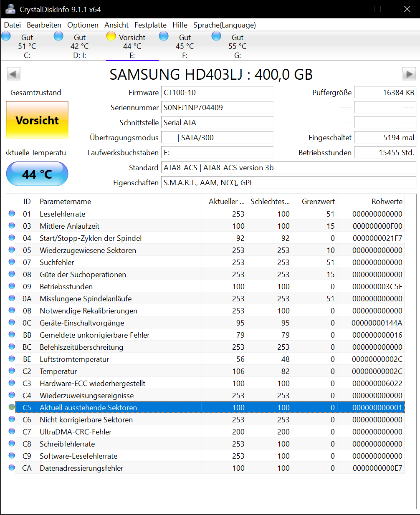Click the Puffergröße value 16384 KB
Screen dimensions: 420x515
point(385,93)
